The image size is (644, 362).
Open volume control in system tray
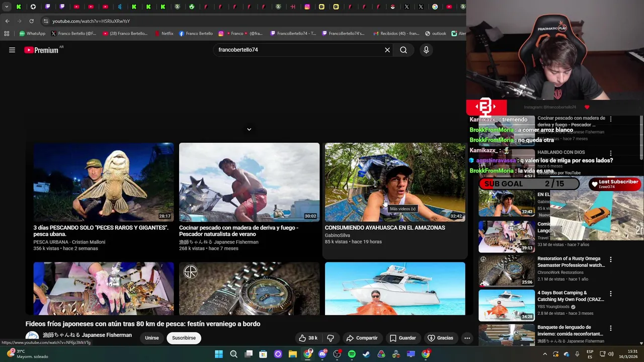pyautogui.click(x=611, y=354)
